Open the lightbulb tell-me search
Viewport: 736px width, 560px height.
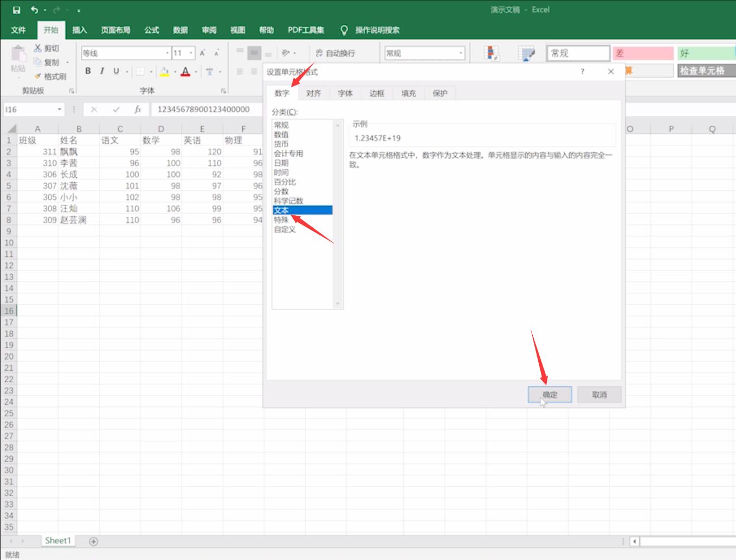tap(344, 30)
